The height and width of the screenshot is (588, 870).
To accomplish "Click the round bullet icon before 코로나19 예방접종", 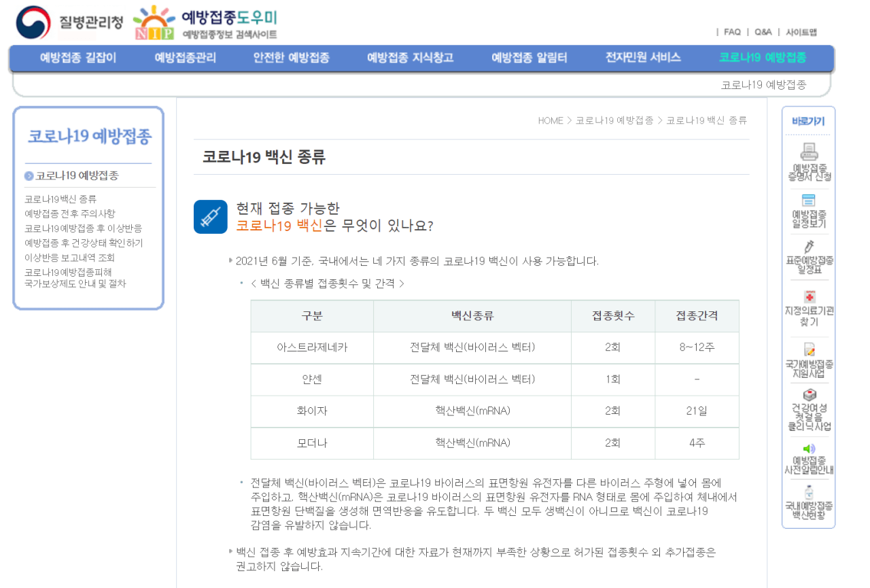I will pyautogui.click(x=29, y=176).
